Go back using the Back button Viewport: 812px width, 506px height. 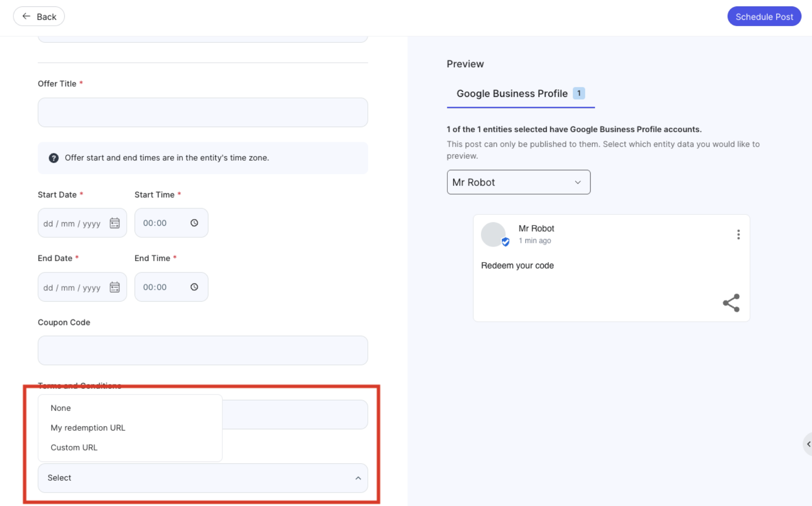pyautogui.click(x=39, y=17)
